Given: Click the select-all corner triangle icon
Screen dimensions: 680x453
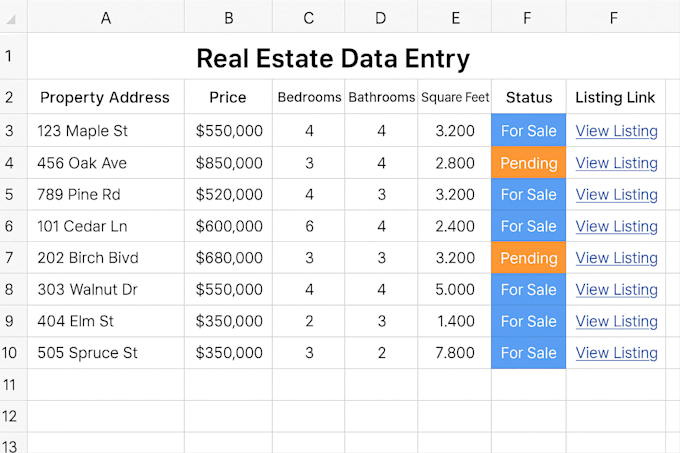Looking at the screenshot, I should (11, 19).
